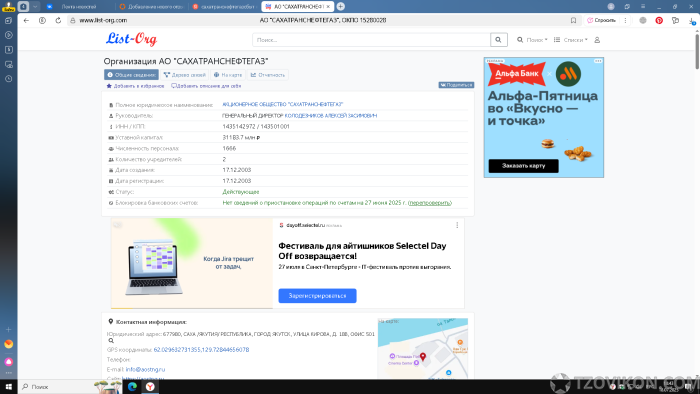
Task: Open the play icon in browser sidebar
Action: (x=8, y=35)
